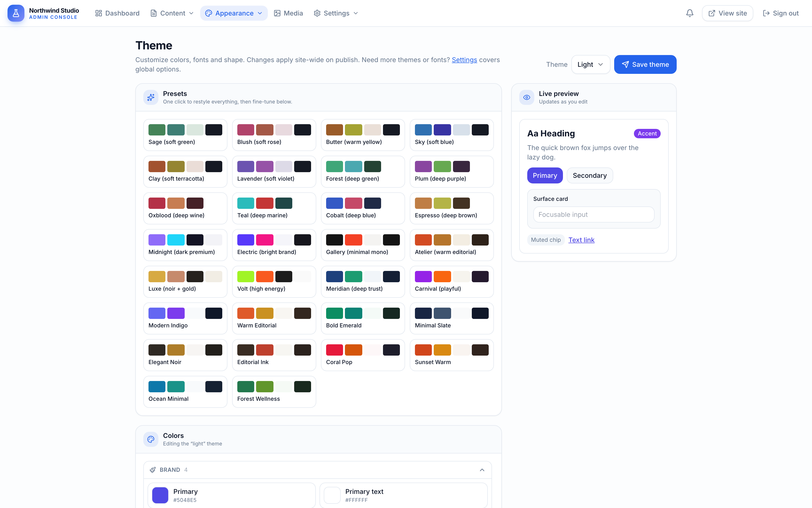Choose the Teal (deep marine) preset
This screenshot has width=812, height=508.
point(274,208)
